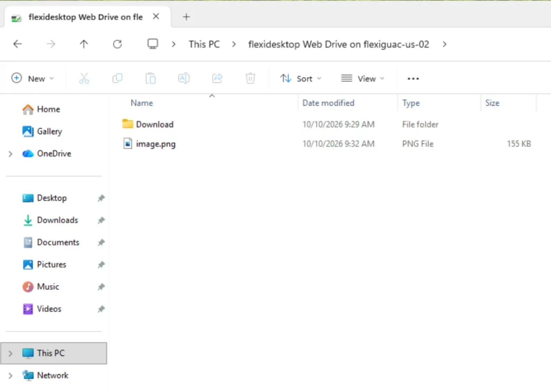Open the Sort options dropdown
The width and height of the screenshot is (551, 392).
301,79
